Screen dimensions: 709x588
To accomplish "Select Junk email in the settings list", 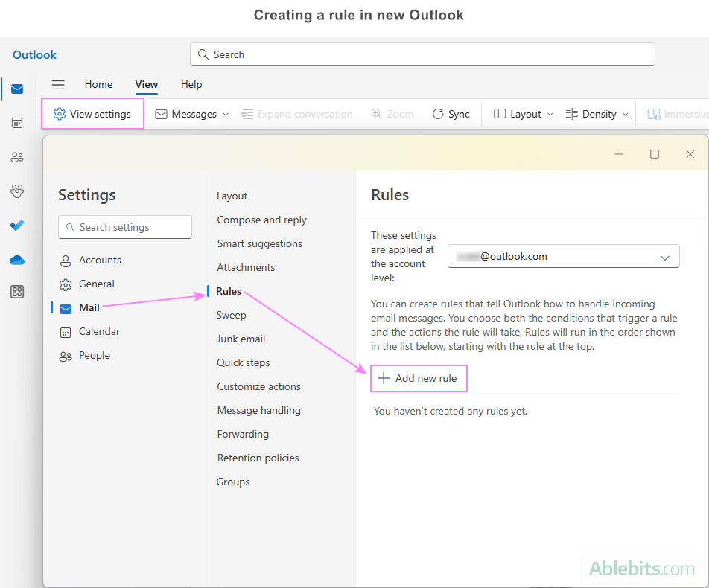I will [241, 339].
